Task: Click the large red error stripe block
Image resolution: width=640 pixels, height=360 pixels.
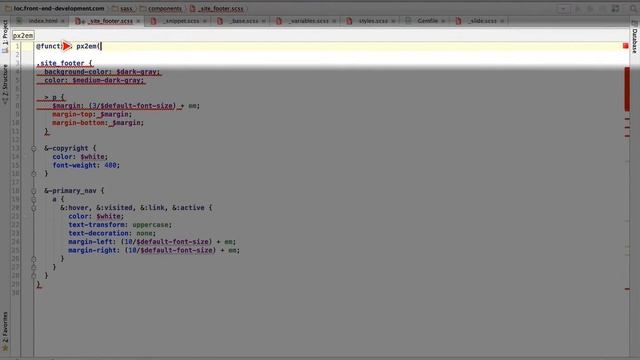Action: [x=627, y=89]
